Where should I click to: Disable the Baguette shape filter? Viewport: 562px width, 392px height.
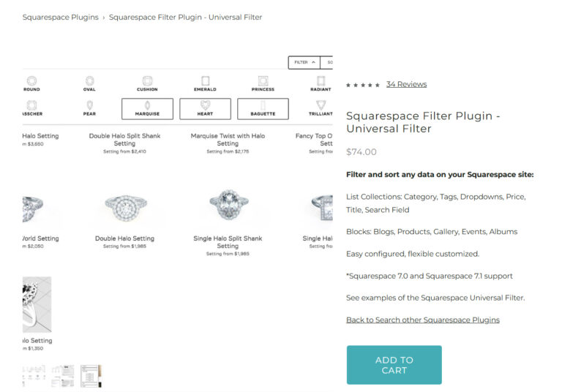pyautogui.click(x=263, y=109)
